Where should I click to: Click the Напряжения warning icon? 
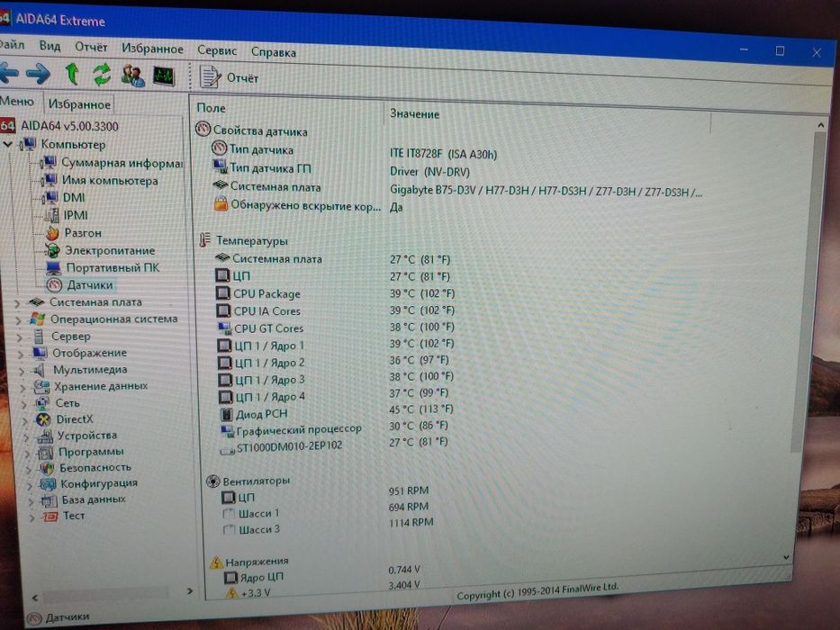tap(216, 562)
